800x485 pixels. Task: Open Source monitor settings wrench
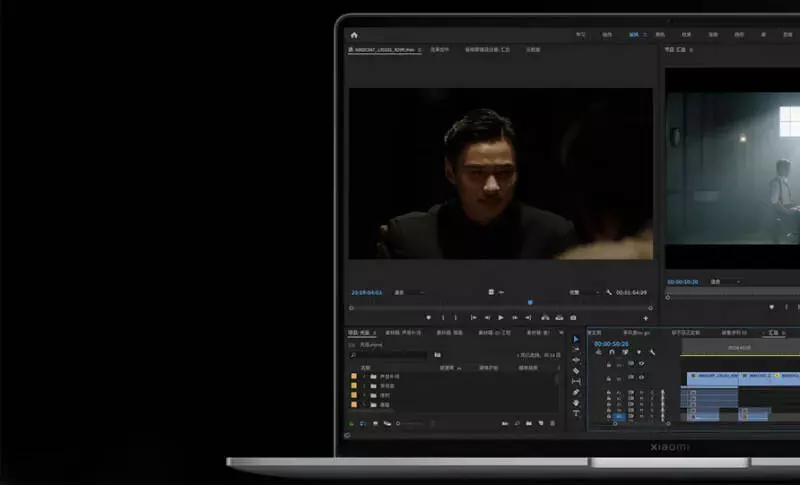(609, 292)
